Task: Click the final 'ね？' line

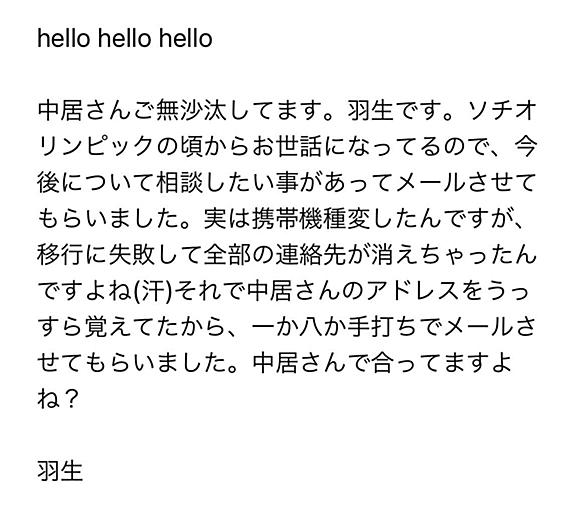Action: [x=58, y=399]
